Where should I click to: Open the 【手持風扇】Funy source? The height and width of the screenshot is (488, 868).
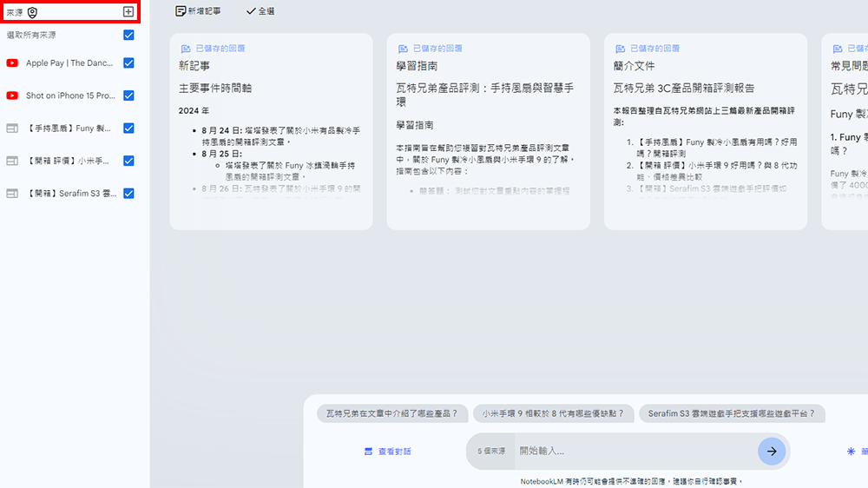(x=69, y=129)
